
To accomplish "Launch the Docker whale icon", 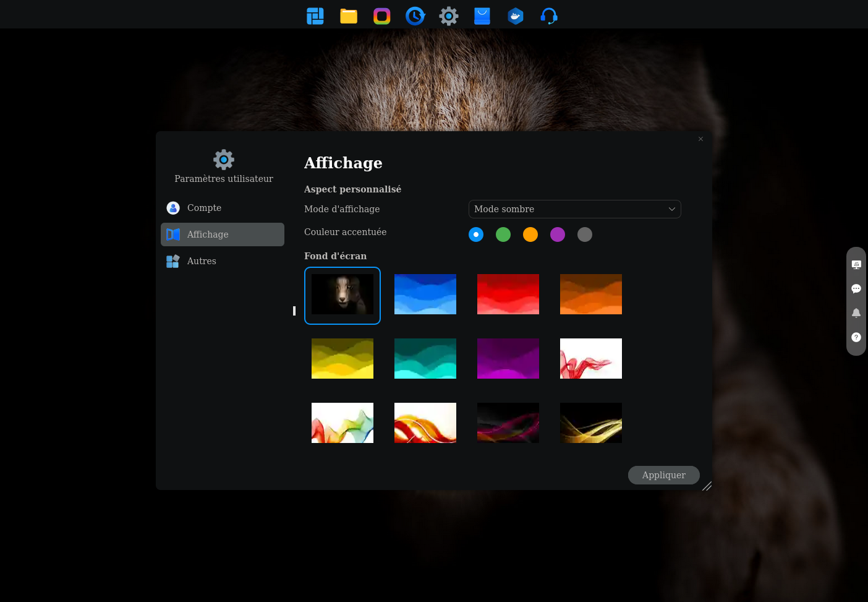I will pos(516,16).
